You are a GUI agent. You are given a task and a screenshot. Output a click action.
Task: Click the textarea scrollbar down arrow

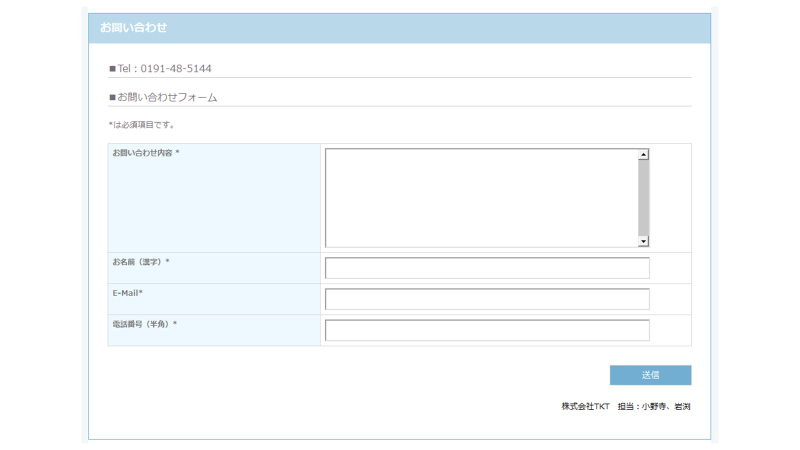[643, 241]
